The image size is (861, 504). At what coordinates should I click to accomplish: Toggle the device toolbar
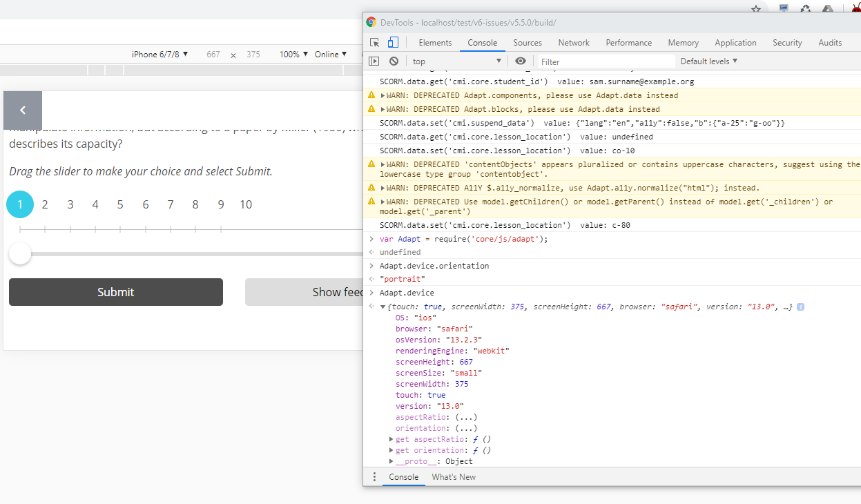click(x=392, y=42)
